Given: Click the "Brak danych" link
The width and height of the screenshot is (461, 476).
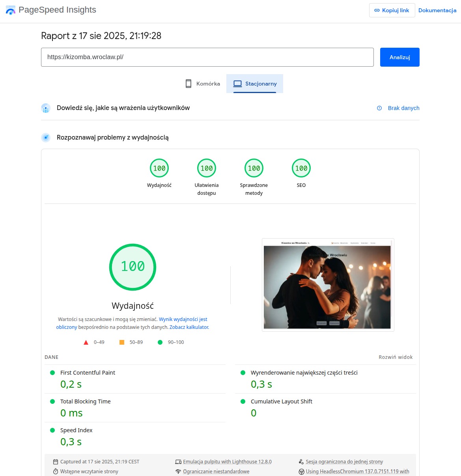Looking at the screenshot, I should [x=403, y=108].
